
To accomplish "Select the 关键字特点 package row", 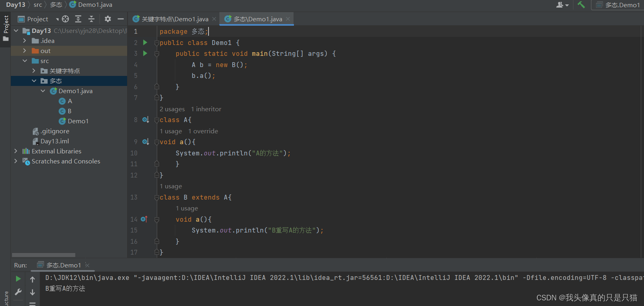I will pyautogui.click(x=69, y=71).
